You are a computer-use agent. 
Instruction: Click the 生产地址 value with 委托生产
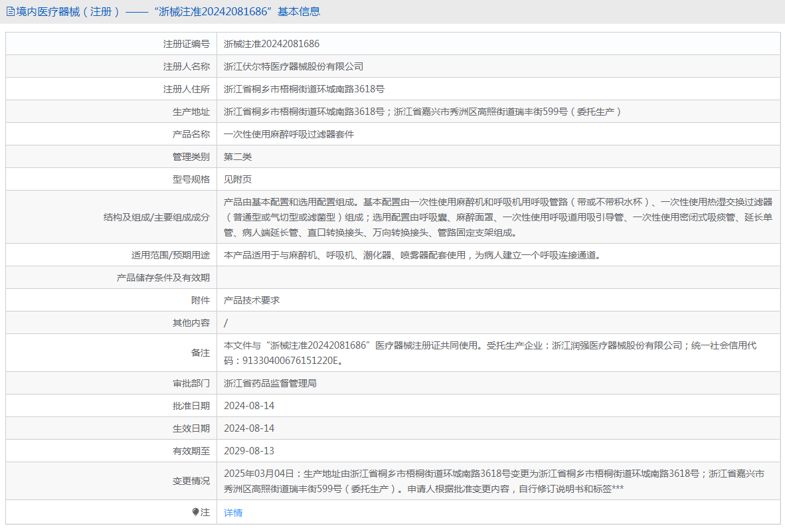click(x=423, y=112)
